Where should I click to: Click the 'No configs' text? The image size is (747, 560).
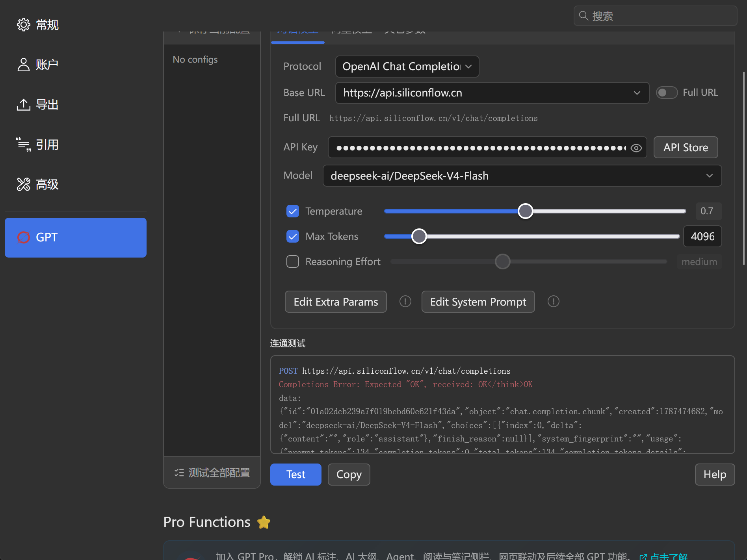pos(195,59)
